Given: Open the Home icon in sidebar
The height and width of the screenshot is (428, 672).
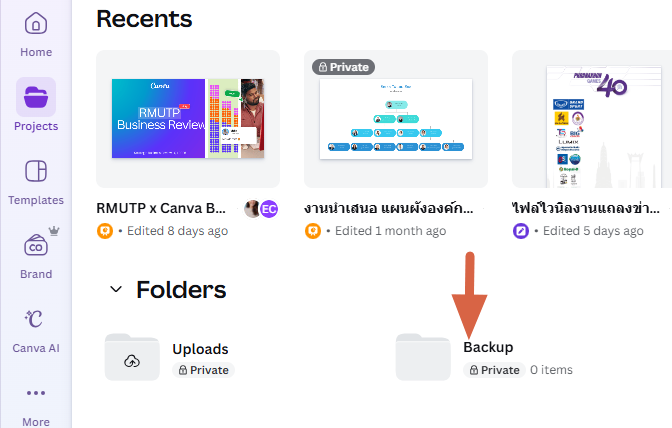Looking at the screenshot, I should coord(36,24).
